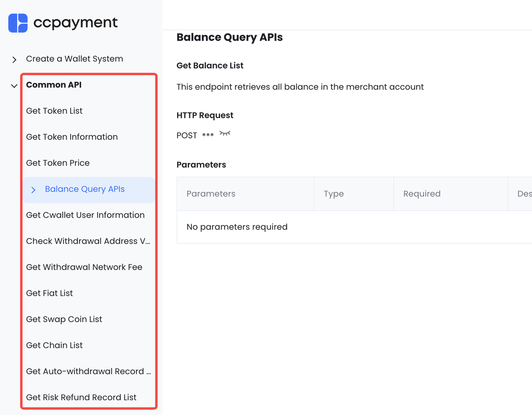Click the Parameters section heading
The height and width of the screenshot is (415, 532).
tap(201, 165)
